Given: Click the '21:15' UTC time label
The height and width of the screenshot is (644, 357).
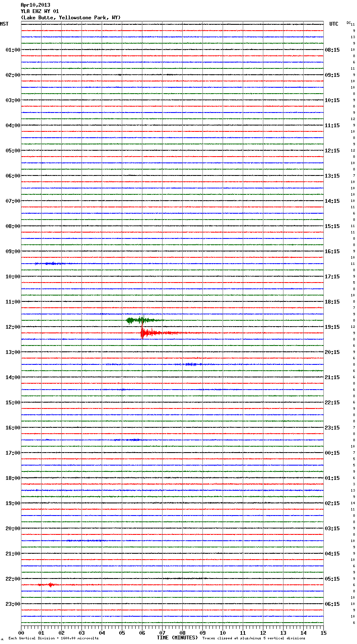Looking at the screenshot, I should coord(332,377).
